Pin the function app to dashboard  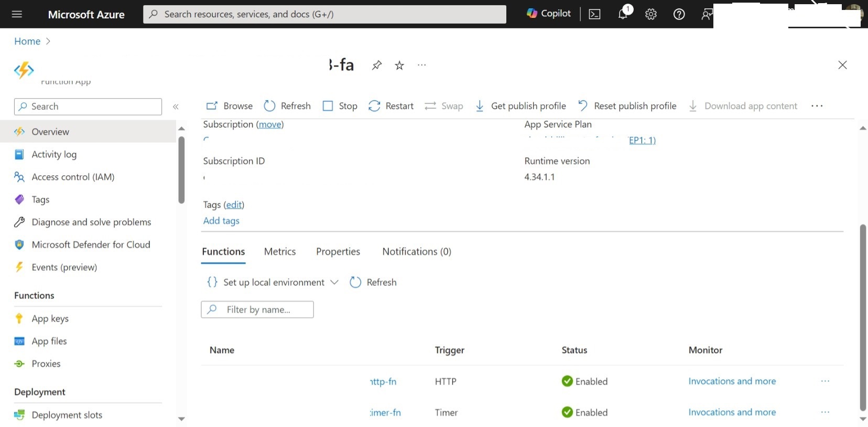377,65
